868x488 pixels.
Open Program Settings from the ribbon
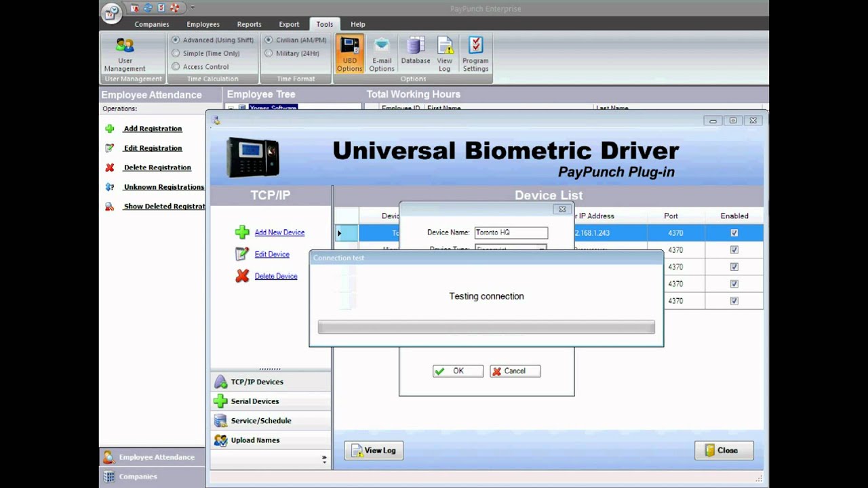point(475,54)
